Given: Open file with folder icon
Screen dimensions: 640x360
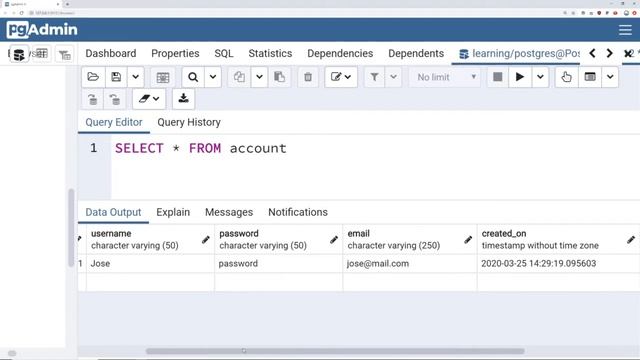Looking at the screenshot, I should tap(93, 77).
